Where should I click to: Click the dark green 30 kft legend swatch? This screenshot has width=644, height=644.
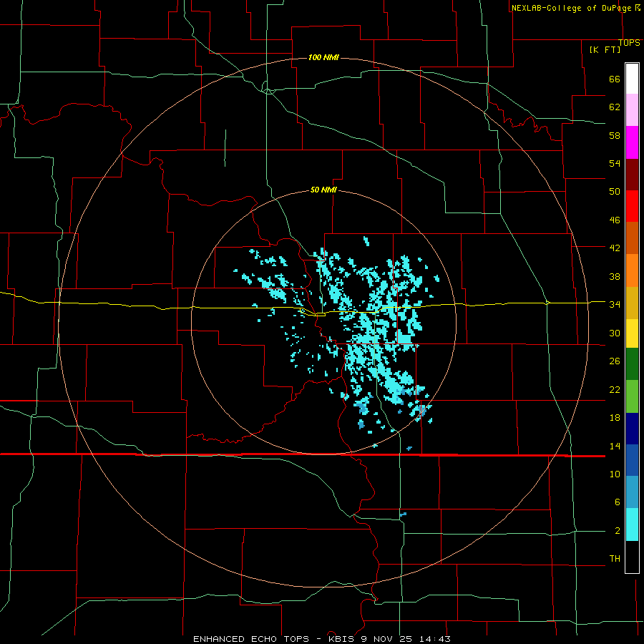[632, 364]
